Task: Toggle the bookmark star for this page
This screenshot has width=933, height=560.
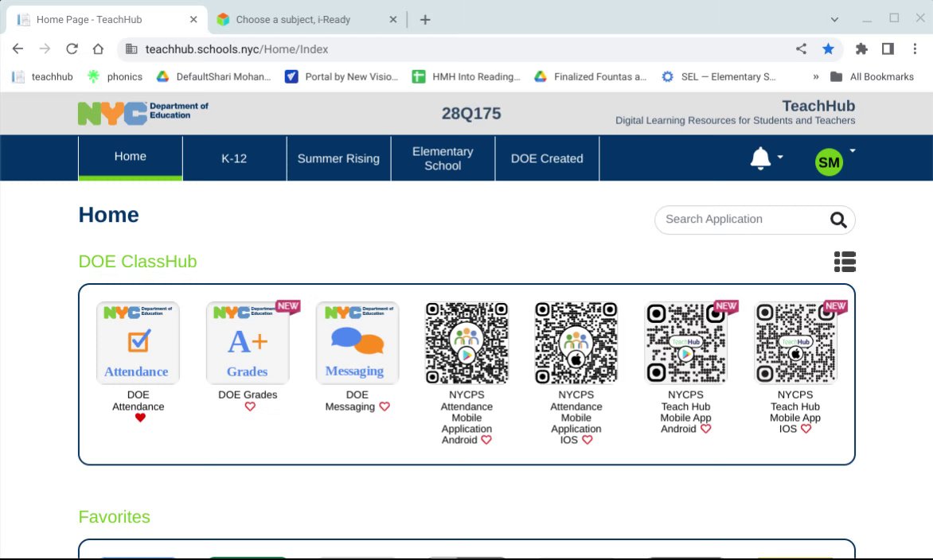Action: pyautogui.click(x=828, y=49)
